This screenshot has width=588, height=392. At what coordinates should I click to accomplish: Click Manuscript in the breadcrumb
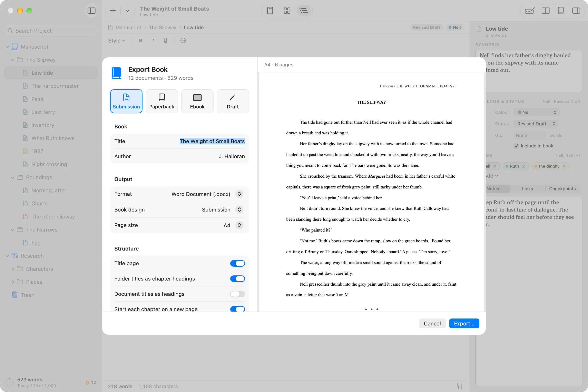pos(128,28)
